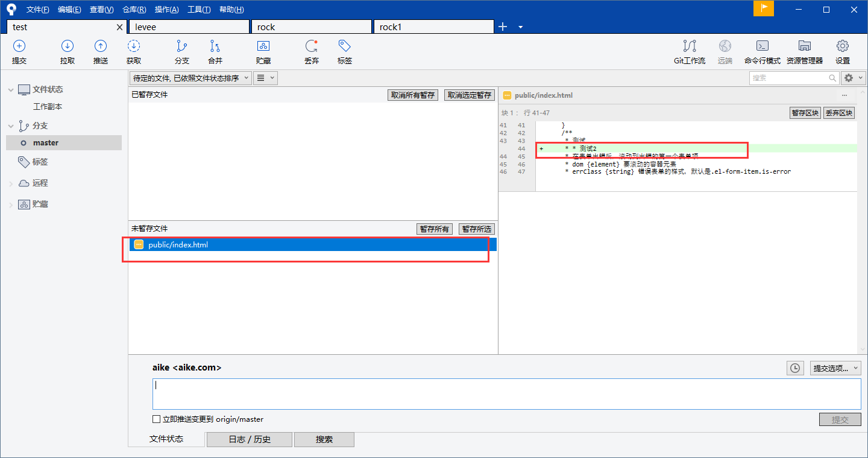Click the magnifier icon in the search box
Viewport: 868px width, 458px height.
click(x=832, y=78)
